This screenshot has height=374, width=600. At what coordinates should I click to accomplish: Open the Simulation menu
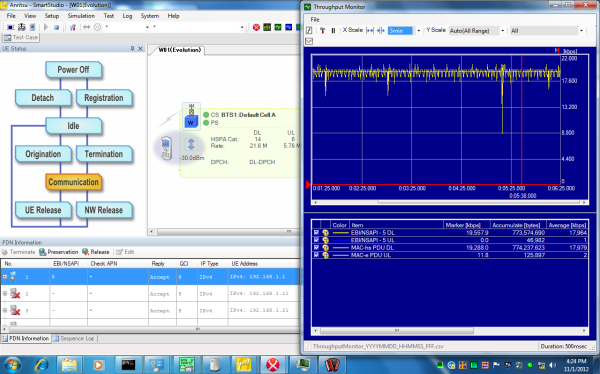pyautogui.click(x=81, y=16)
